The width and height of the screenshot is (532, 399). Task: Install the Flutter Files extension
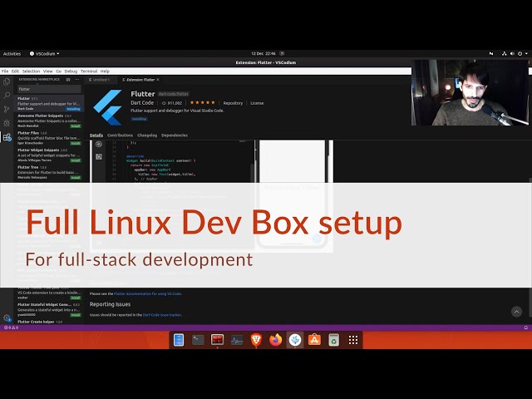click(76, 143)
